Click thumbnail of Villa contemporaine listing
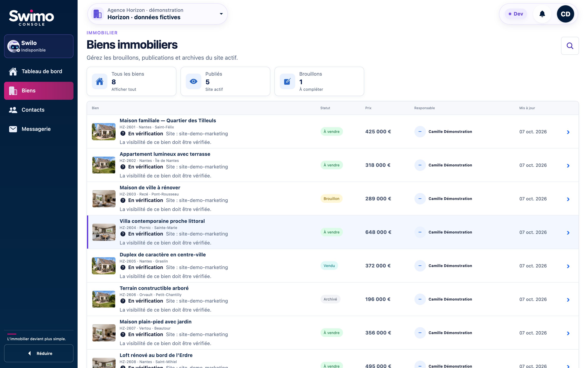Viewport: 588px width, 368px height. 104,232
